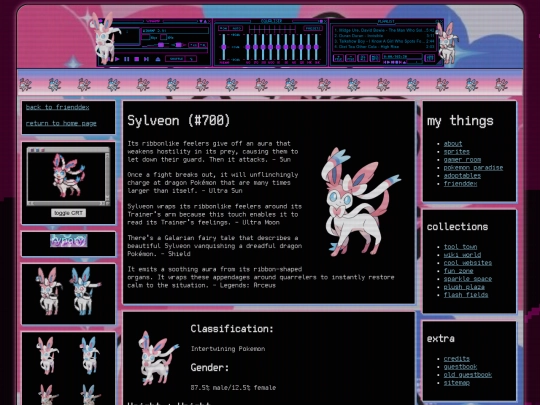Click the Sylveon sprite in the CRT window

pyautogui.click(x=68, y=176)
